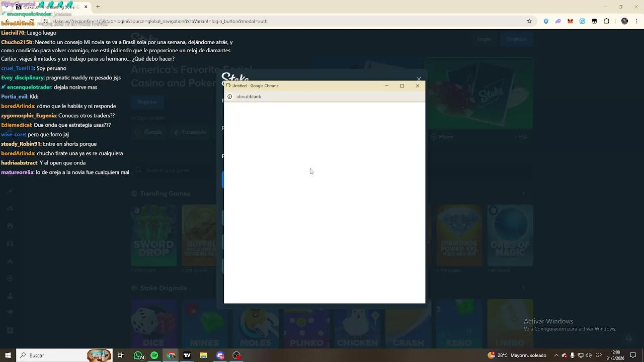Open the weather widget showing 28°C
Screen dimensions: 644x362
(517, 355)
